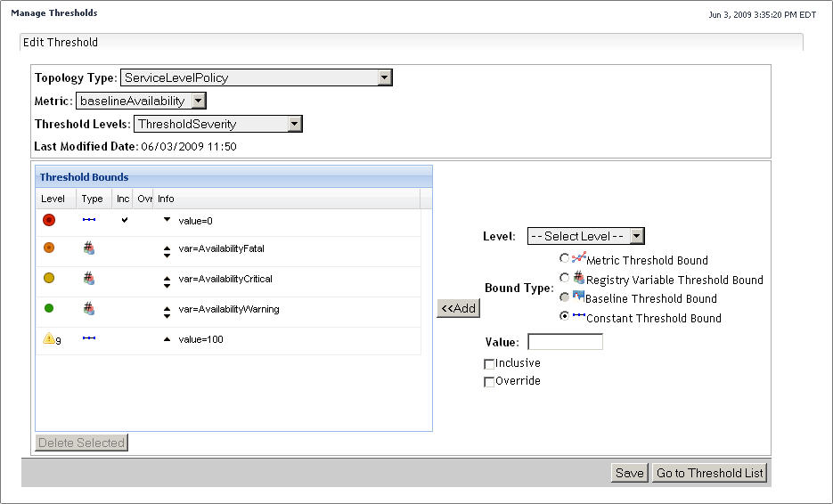Click the warning triangle icon in value=100 row
Viewport: 833px width, 504px height.
(x=49, y=338)
